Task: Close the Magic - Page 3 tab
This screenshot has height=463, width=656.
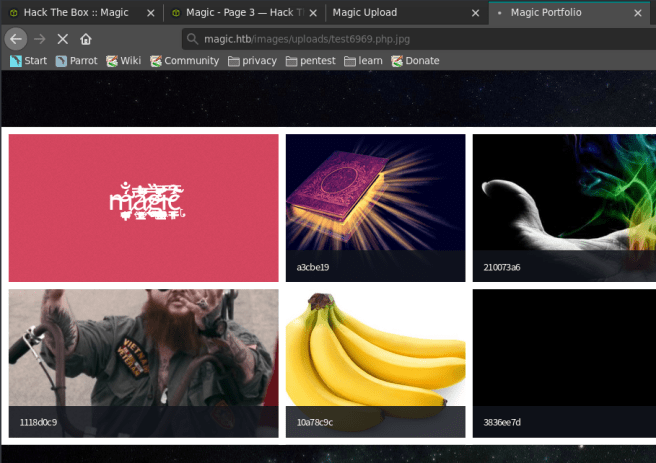Action: (313, 13)
